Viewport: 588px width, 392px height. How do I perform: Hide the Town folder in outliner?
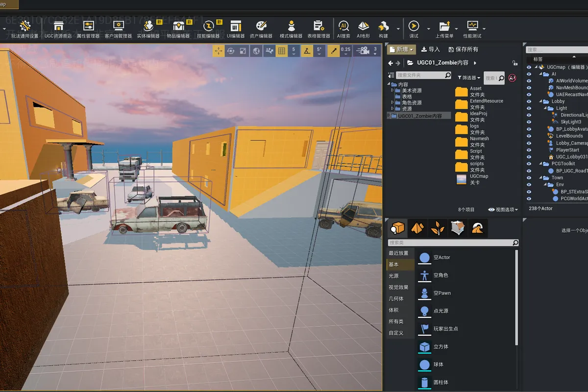(529, 178)
